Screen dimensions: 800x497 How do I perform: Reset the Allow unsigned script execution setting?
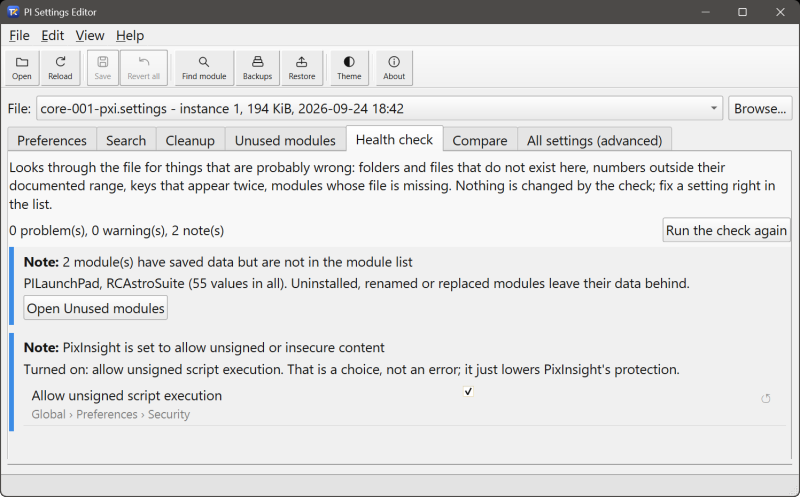(765, 399)
